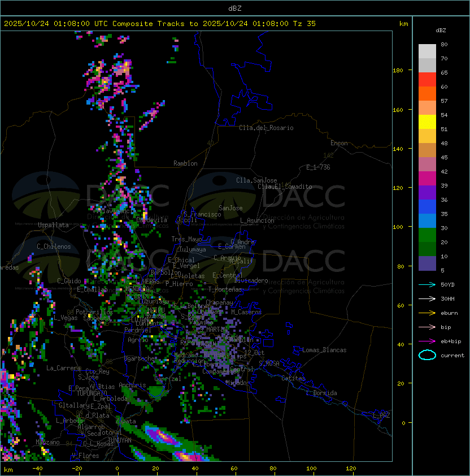Click the 'Perdriel' map label
The image size is (470, 476).
tap(138, 330)
